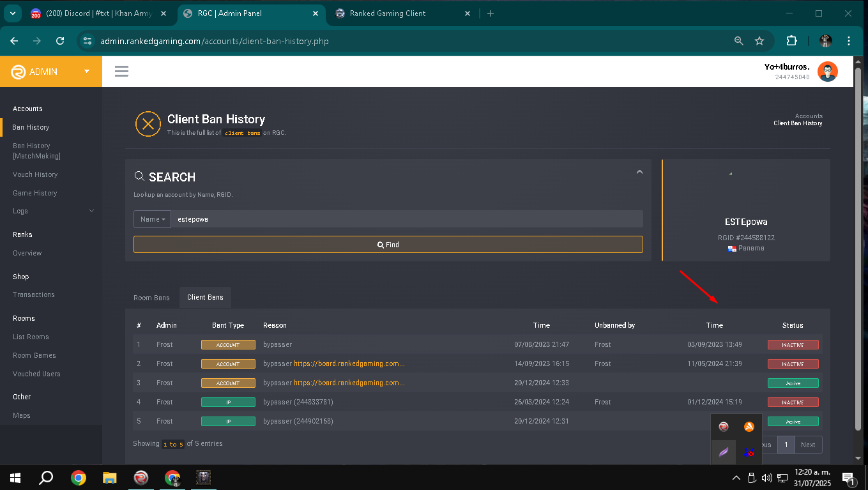Reload the current page
The width and height of the screenshot is (868, 490).
[60, 41]
